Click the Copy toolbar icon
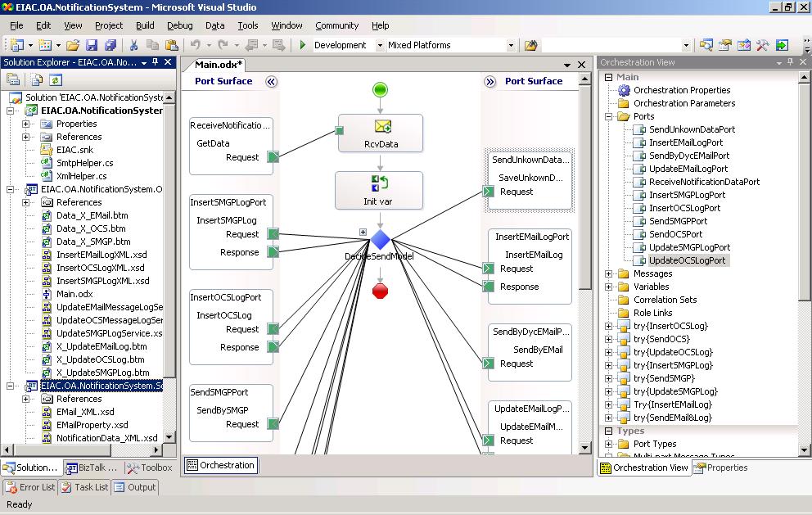The image size is (812, 515). click(152, 45)
